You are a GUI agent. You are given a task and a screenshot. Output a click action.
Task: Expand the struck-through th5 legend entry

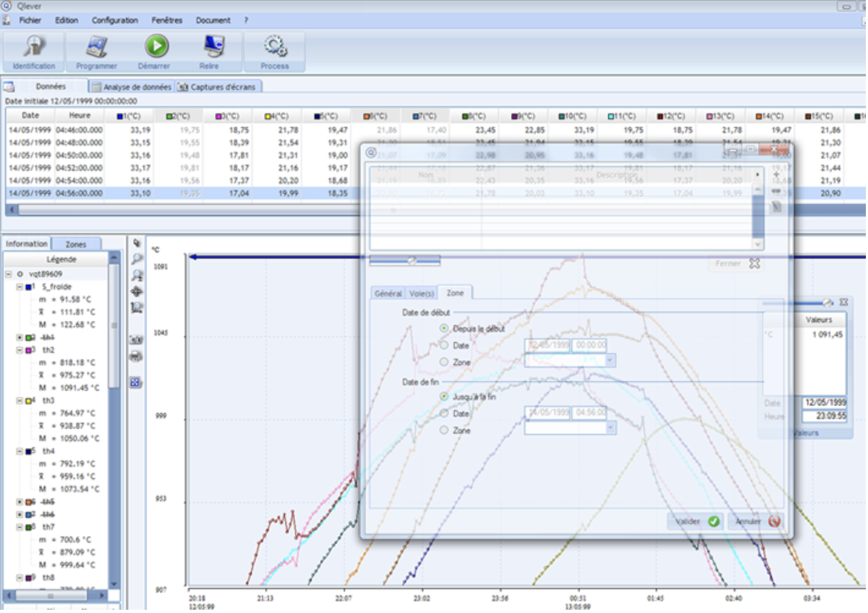pyautogui.click(x=19, y=502)
